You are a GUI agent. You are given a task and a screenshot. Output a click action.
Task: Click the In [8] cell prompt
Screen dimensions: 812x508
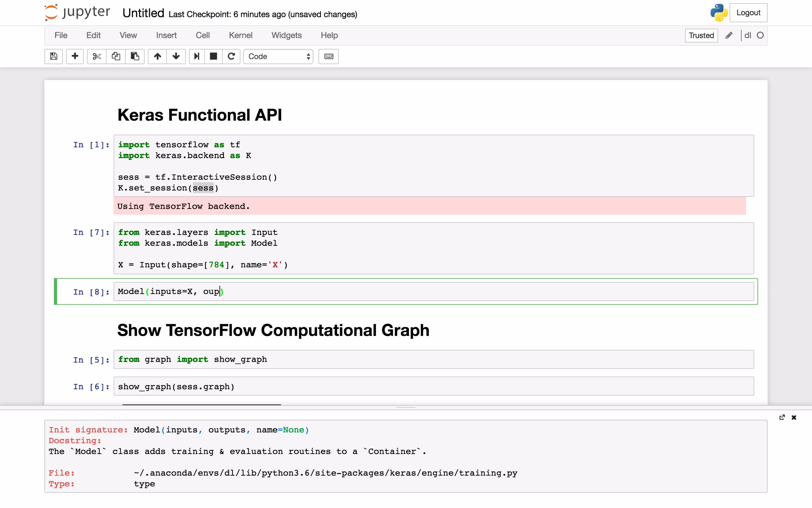tap(91, 292)
